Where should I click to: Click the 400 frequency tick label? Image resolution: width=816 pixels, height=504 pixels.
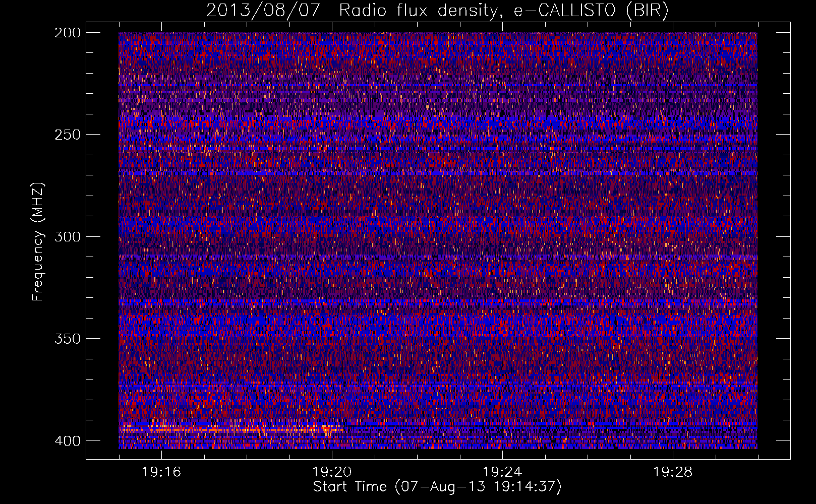(67, 441)
